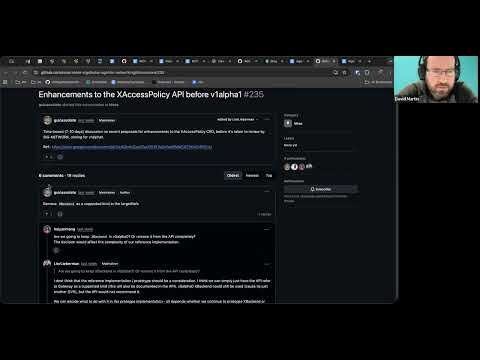Open the 'edited by' dropdown on first post
480x360 pixels.
coord(238,119)
